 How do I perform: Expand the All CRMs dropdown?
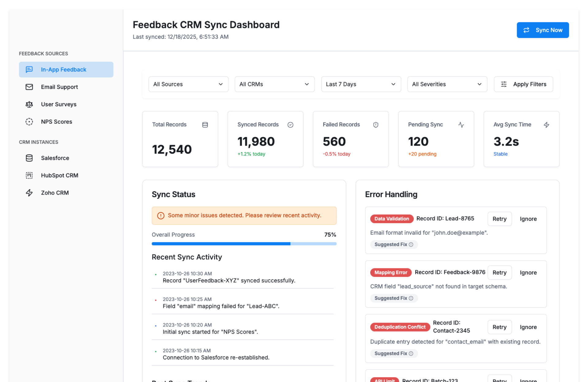tap(274, 84)
